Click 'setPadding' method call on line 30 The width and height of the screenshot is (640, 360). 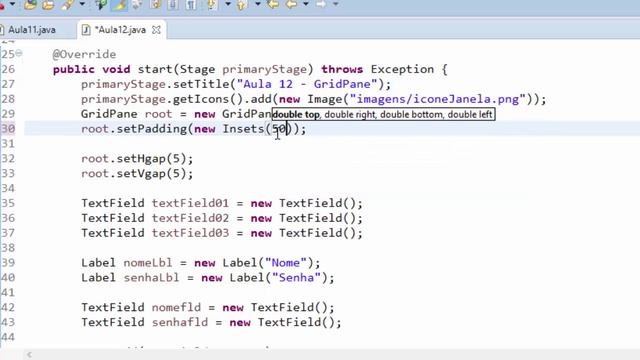pyautogui.click(x=151, y=129)
